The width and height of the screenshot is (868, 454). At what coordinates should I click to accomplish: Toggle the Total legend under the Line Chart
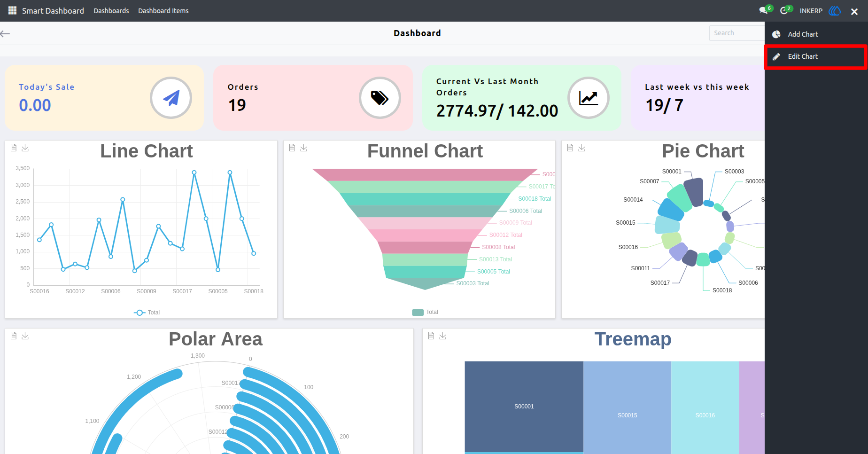[147, 313]
